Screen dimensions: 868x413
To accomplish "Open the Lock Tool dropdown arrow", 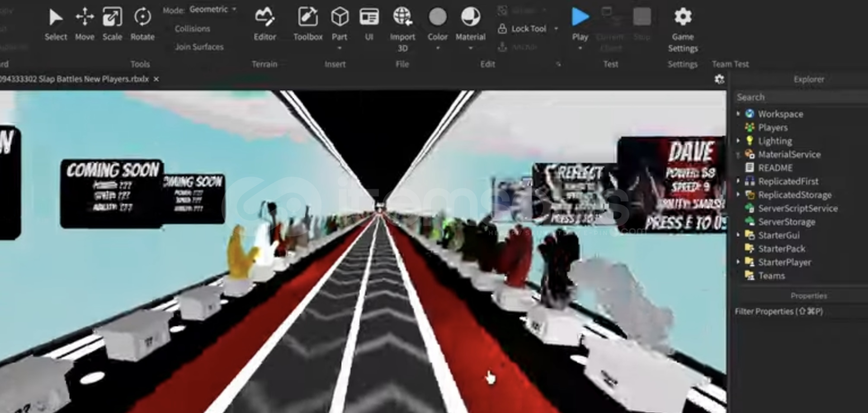I will [556, 28].
